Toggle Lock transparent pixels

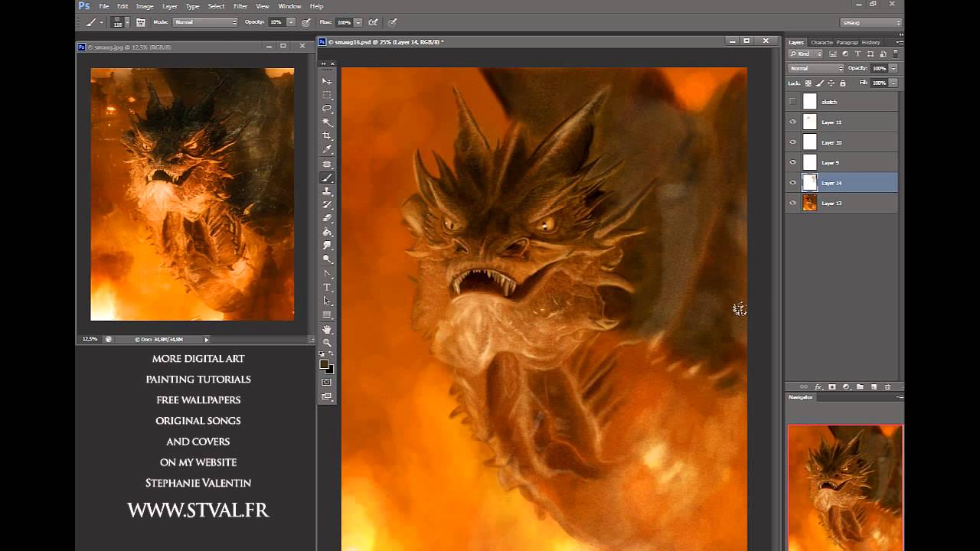(x=808, y=83)
